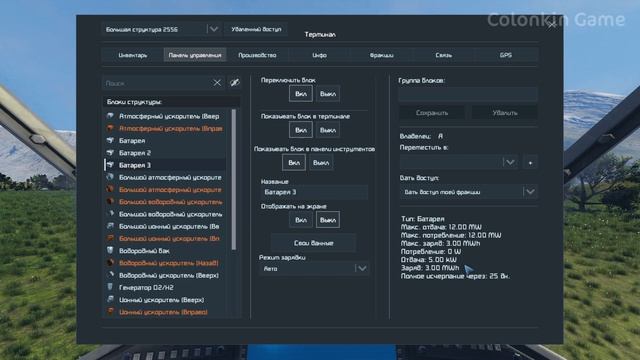Enable Вкл under Показывать блок в терминале
This screenshot has width=640, height=360.
tap(301, 130)
